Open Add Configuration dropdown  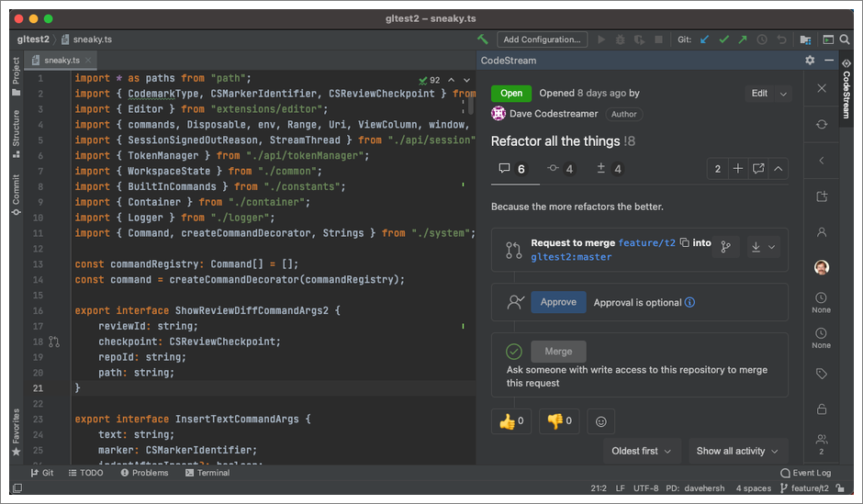pos(542,39)
